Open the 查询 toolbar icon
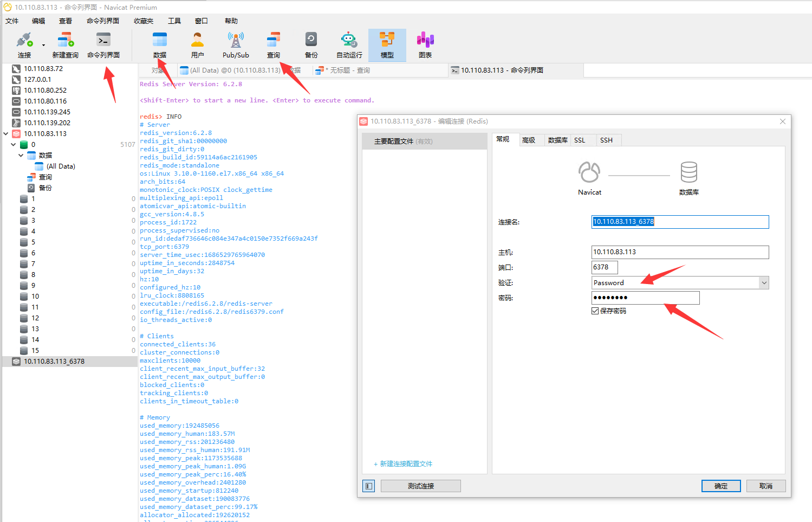812x522 pixels. pos(274,45)
